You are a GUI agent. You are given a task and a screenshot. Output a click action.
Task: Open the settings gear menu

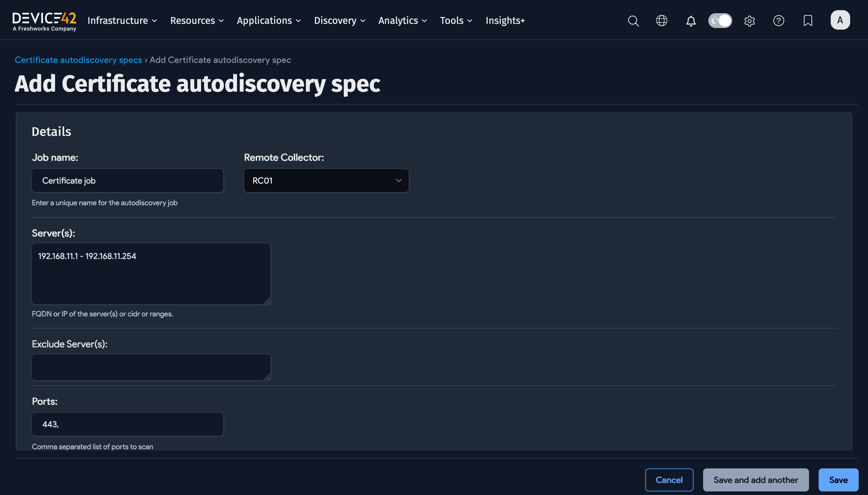pyautogui.click(x=749, y=20)
